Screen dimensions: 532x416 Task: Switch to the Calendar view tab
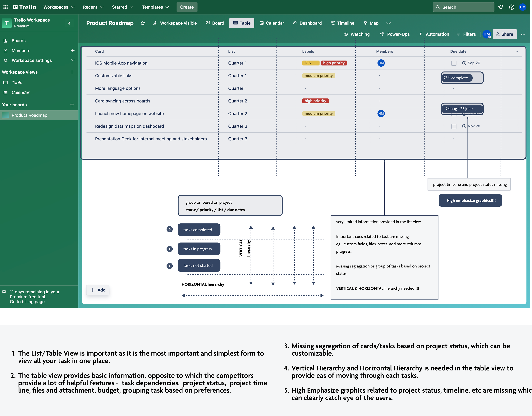pyautogui.click(x=272, y=23)
